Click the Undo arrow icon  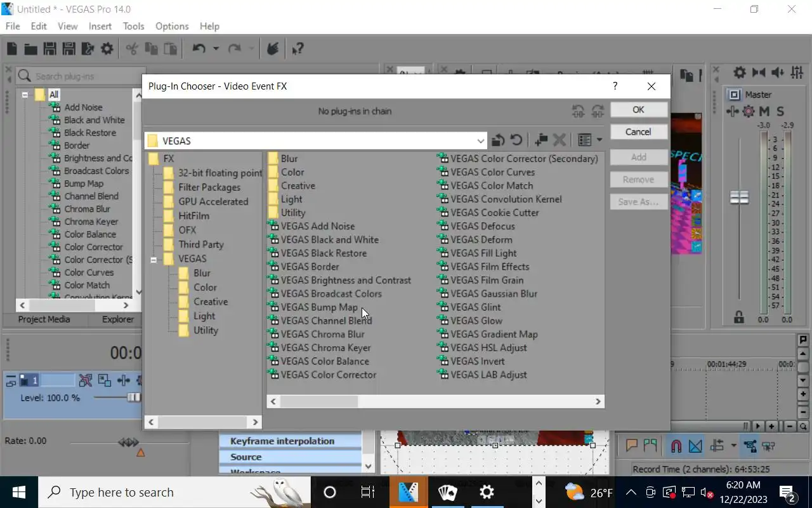(x=199, y=49)
